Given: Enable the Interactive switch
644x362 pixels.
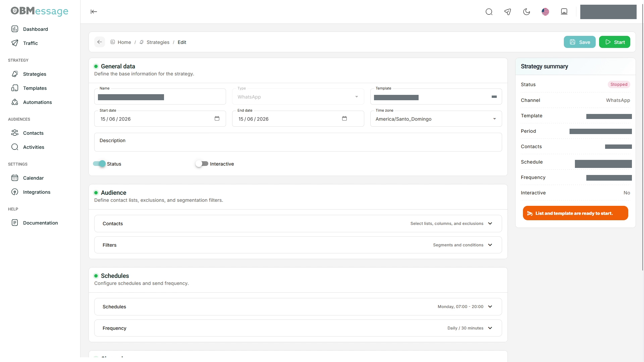Looking at the screenshot, I should click(x=202, y=164).
